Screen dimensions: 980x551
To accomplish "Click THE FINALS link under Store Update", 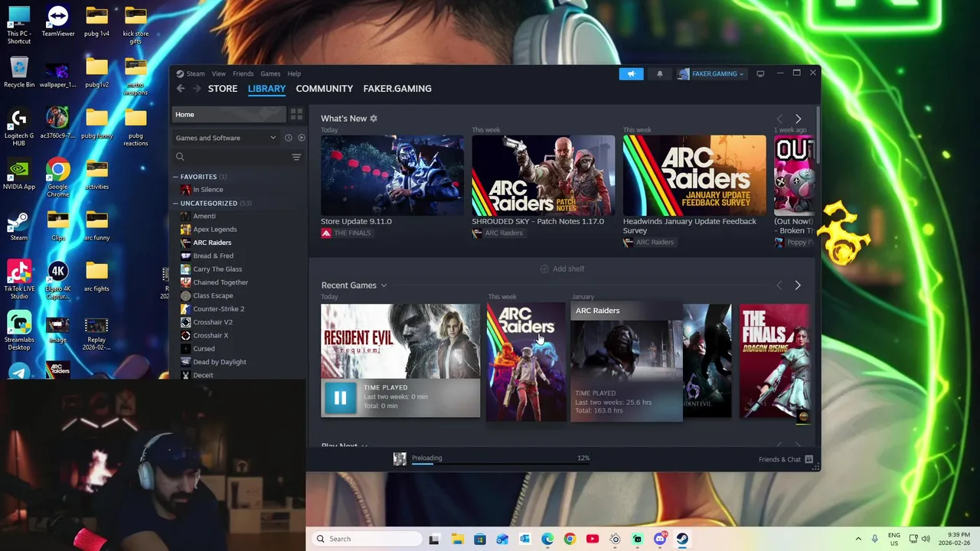I will coord(352,233).
